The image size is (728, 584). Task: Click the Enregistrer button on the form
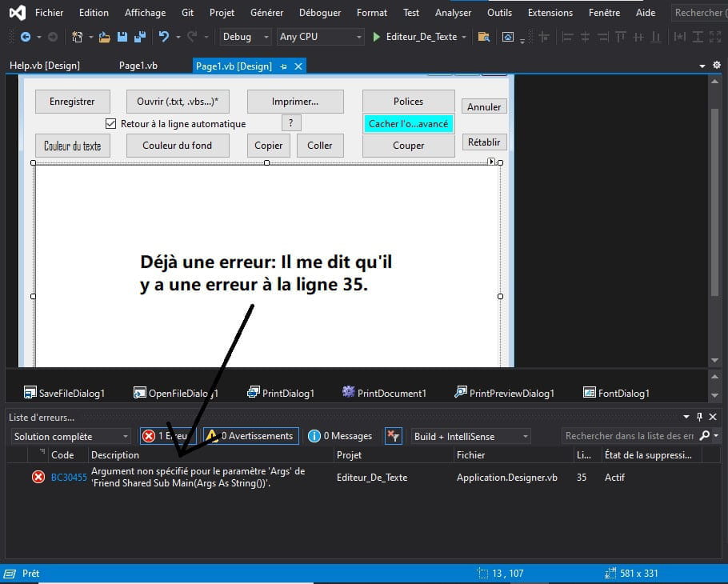(73, 102)
